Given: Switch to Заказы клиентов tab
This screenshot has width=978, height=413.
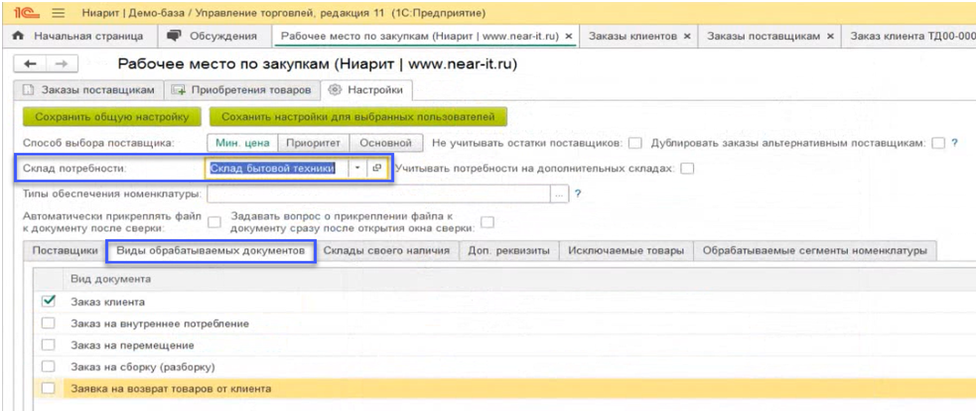Looking at the screenshot, I should point(633,36).
